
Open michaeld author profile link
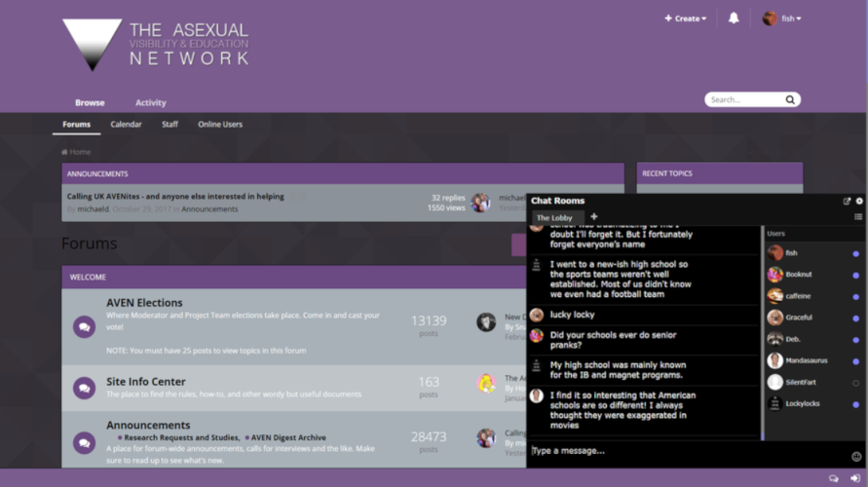click(93, 209)
